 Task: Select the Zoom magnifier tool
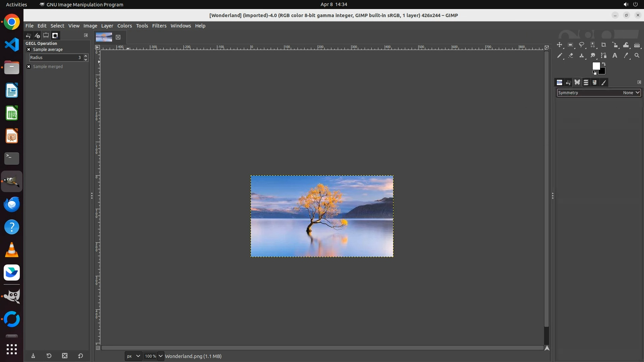pyautogui.click(x=637, y=56)
